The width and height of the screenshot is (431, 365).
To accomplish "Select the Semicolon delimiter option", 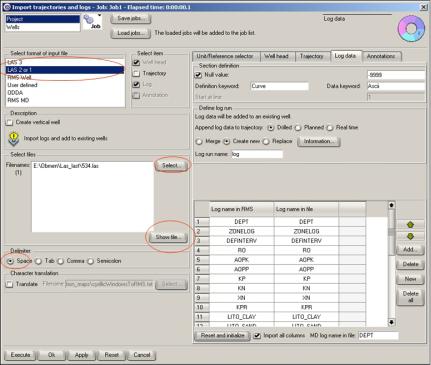I will 90,261.
